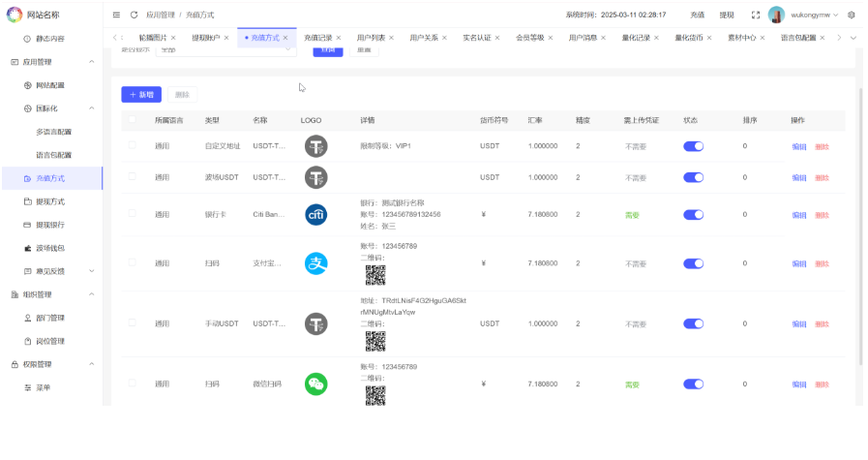
Task: Click the refresh icon in the header
Action: pyautogui.click(x=134, y=15)
